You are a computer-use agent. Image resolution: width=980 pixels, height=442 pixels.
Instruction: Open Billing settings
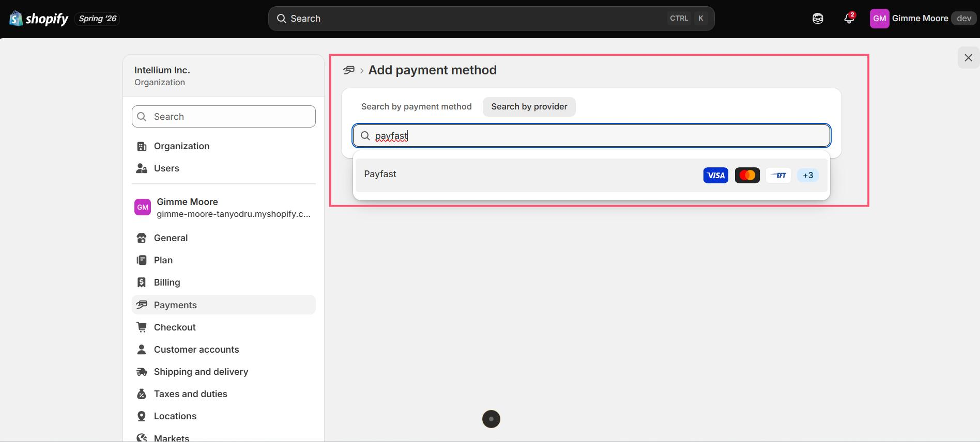223,282
